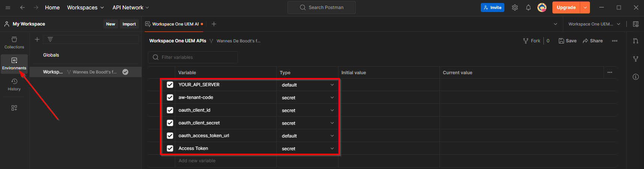Uncheck the oauth_client_id variable
Screen dimensions: 644x169
(x=170, y=110)
